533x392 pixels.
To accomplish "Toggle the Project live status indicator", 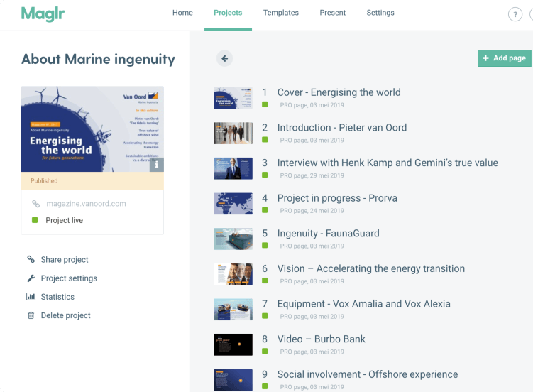I will pos(35,220).
